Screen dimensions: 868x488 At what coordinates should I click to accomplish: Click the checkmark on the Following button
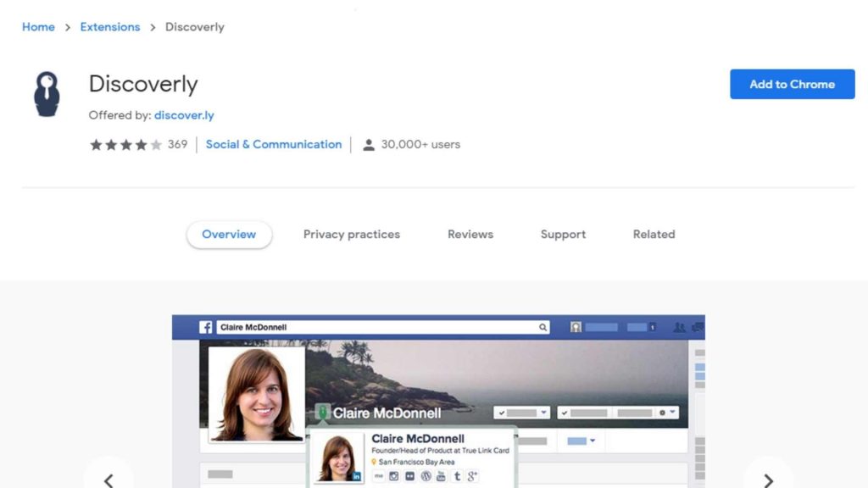tap(564, 413)
